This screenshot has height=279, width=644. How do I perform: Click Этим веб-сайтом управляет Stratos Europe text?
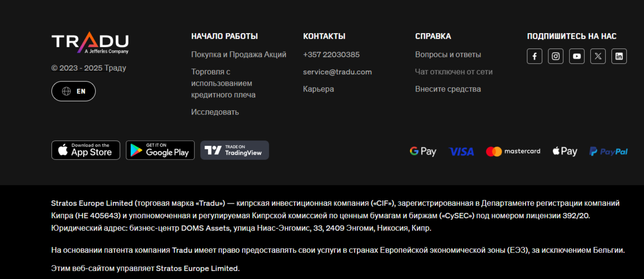click(146, 268)
